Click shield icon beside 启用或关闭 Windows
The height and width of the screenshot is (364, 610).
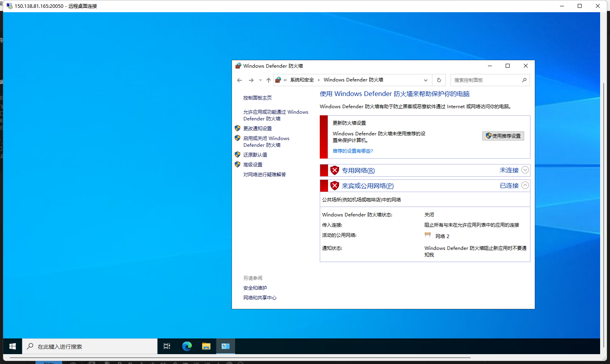coord(237,138)
